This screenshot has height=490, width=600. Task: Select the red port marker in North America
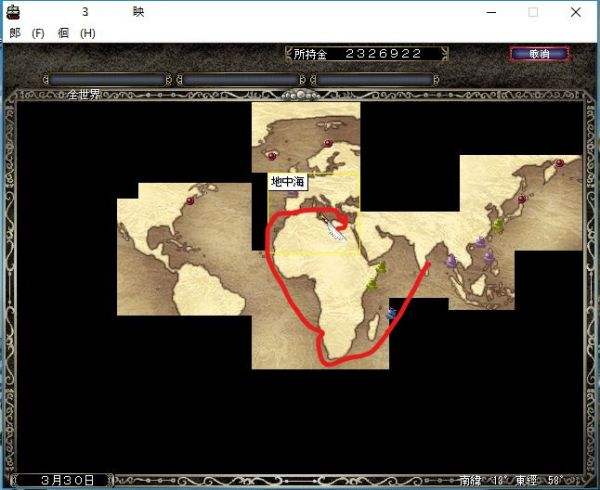(x=189, y=198)
